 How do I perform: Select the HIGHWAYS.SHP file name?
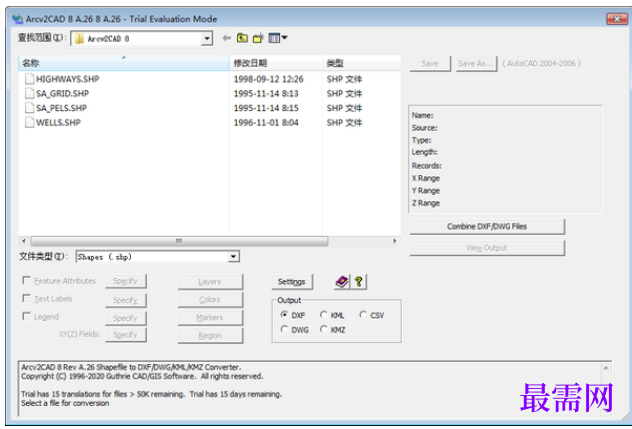67,79
